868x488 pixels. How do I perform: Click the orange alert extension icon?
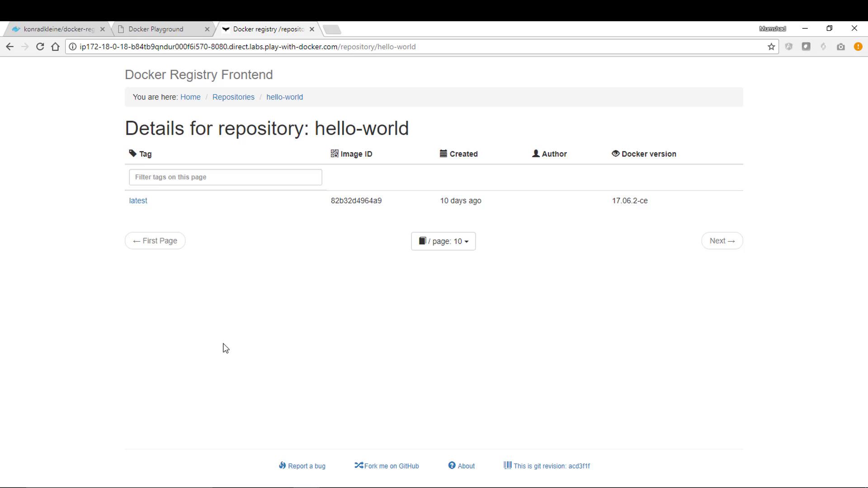point(858,47)
